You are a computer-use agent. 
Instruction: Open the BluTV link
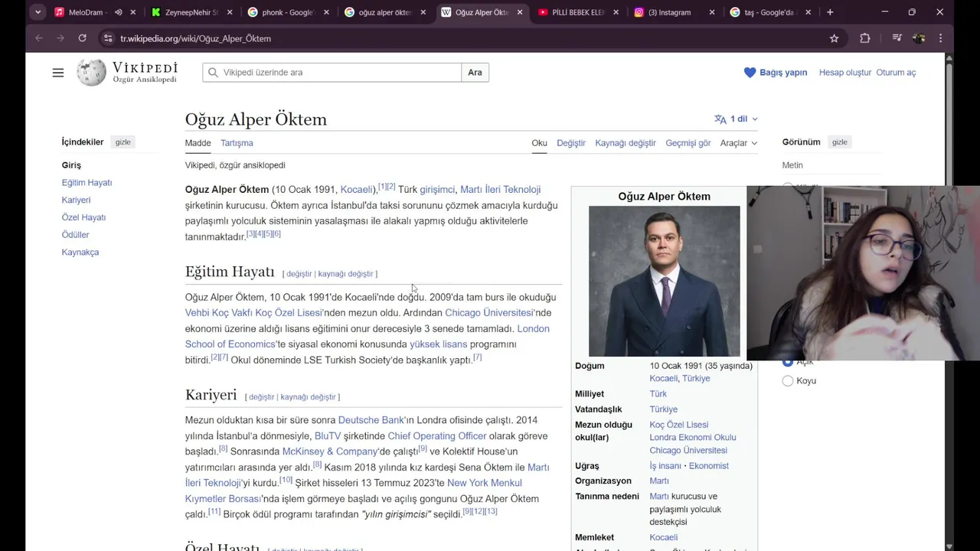pos(328,436)
